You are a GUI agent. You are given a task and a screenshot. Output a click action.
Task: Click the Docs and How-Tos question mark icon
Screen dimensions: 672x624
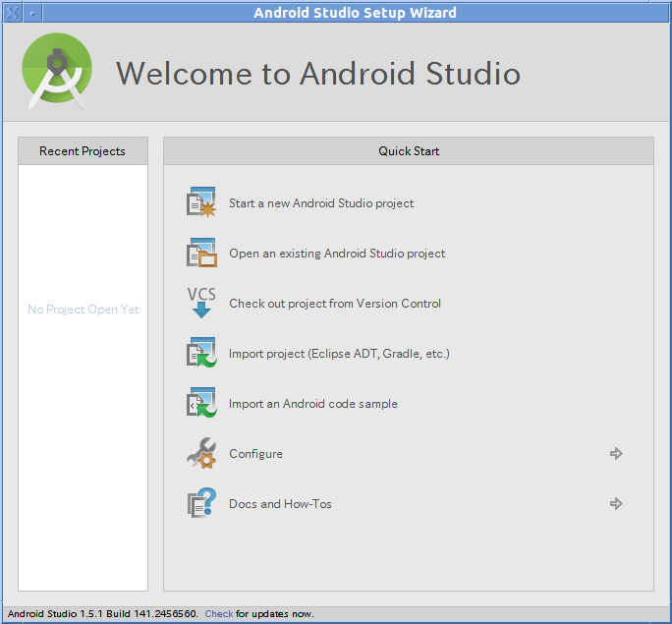click(201, 503)
